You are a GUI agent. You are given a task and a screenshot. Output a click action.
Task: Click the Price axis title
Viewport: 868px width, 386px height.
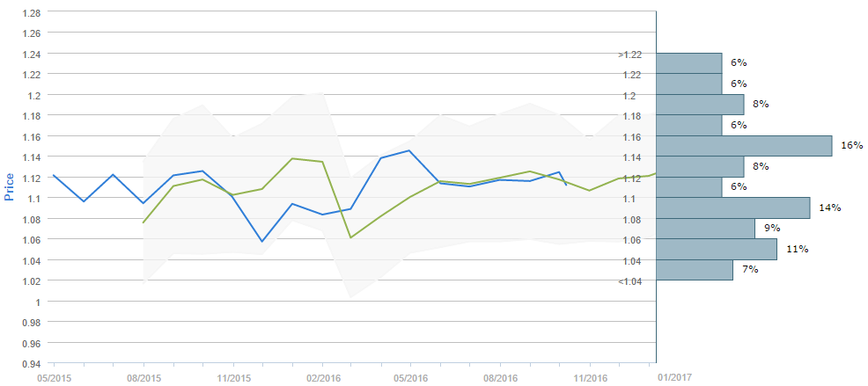(x=10, y=186)
